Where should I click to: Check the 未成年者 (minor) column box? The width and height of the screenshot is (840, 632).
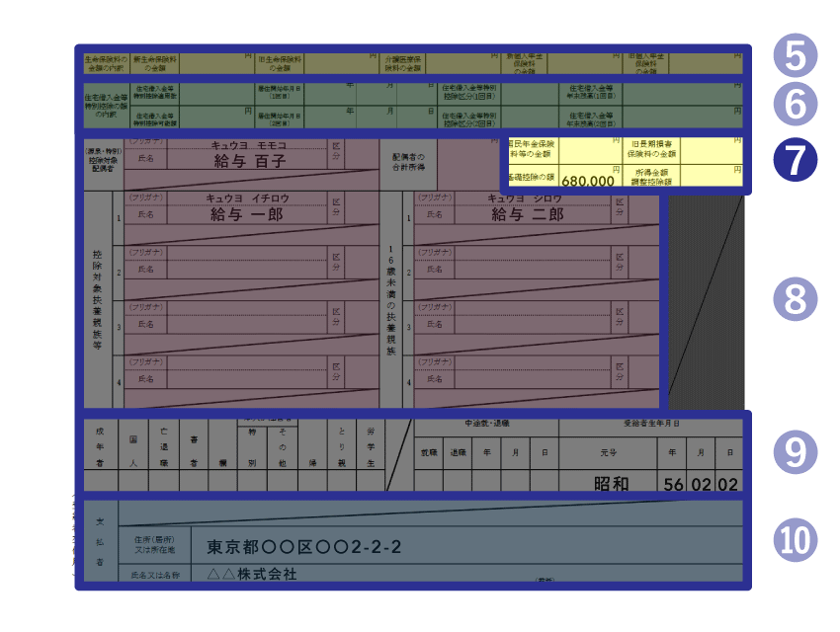pyautogui.click(x=99, y=479)
